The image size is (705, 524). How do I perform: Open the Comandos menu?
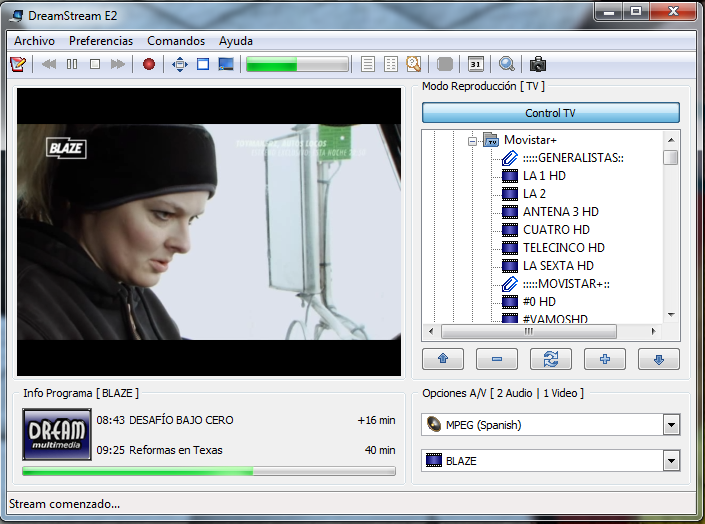coord(176,41)
